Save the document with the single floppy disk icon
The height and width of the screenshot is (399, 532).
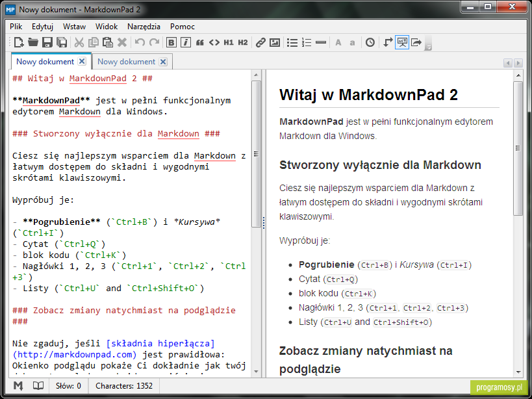[47, 42]
